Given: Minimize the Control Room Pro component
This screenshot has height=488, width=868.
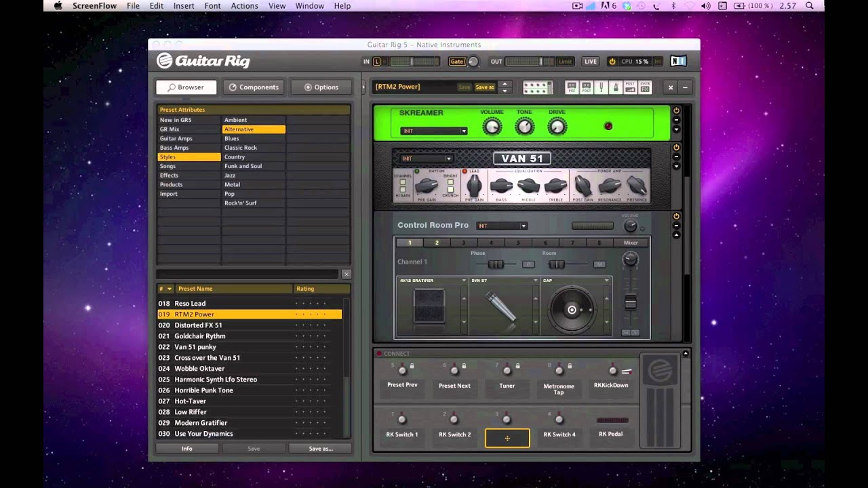Looking at the screenshot, I should (x=676, y=226).
